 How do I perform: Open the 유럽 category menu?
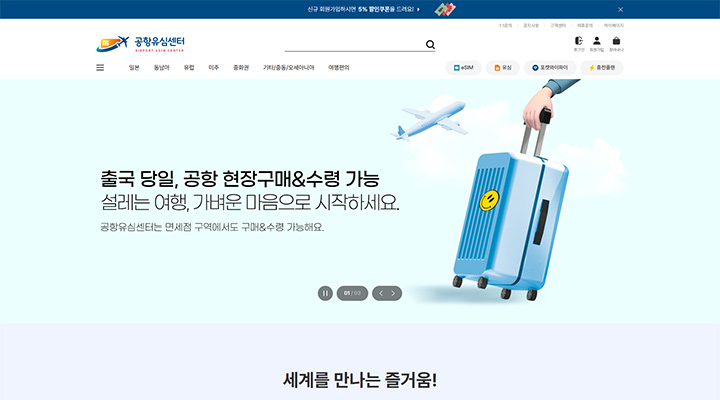[x=189, y=68]
